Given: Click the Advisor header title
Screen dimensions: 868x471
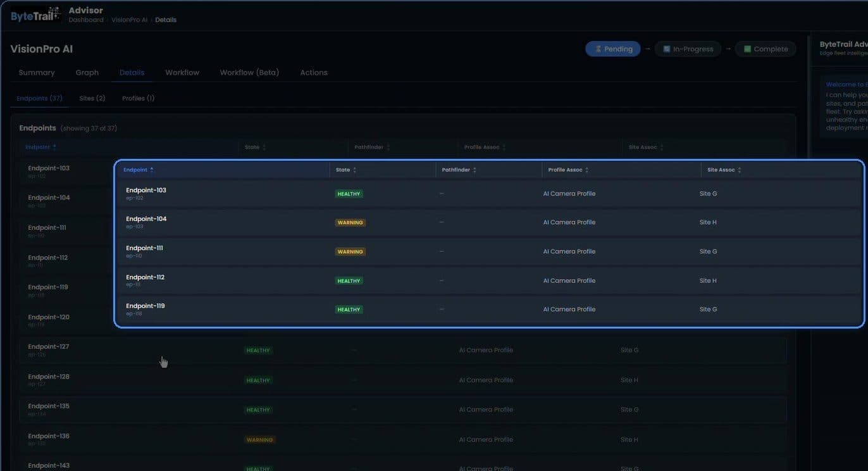Looking at the screenshot, I should (85, 10).
